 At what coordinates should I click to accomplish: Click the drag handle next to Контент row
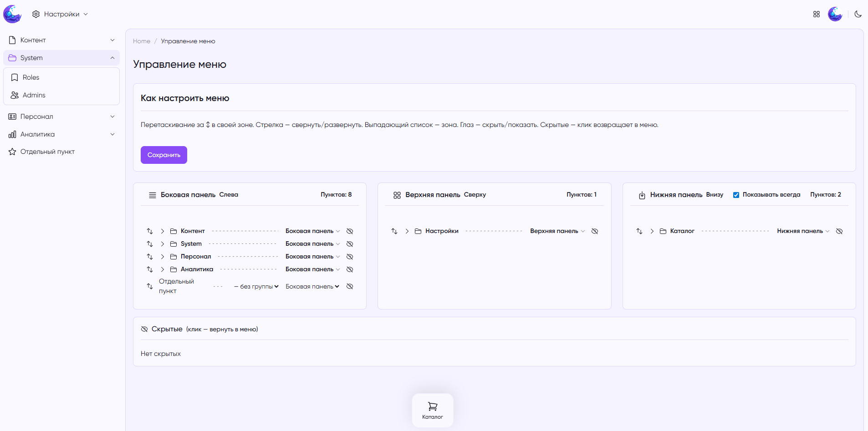150,231
